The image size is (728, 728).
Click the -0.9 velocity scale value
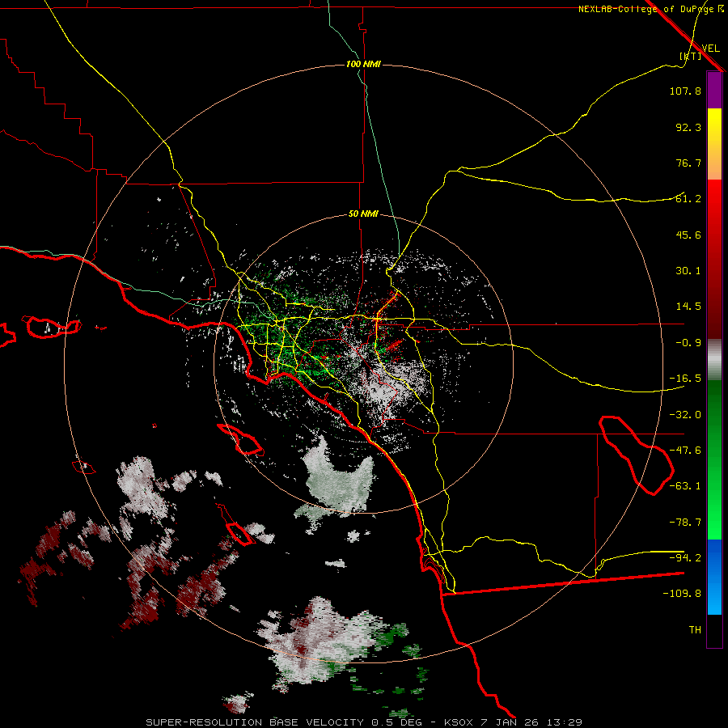tap(688, 343)
